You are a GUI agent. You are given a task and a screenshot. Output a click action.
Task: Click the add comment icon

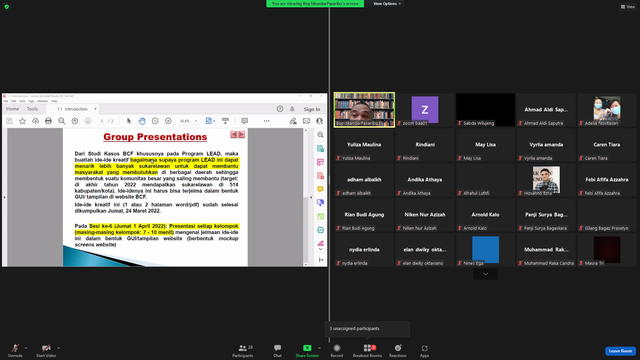244,121
